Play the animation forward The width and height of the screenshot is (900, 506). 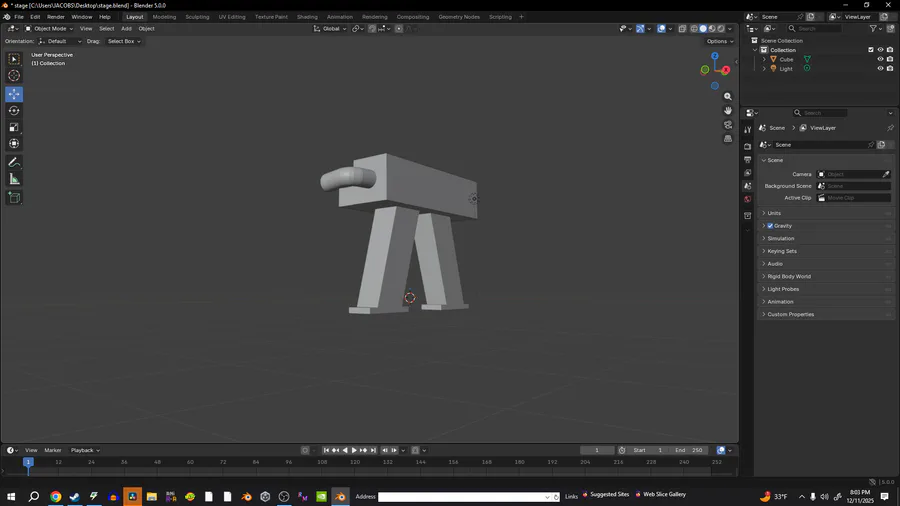(354, 450)
